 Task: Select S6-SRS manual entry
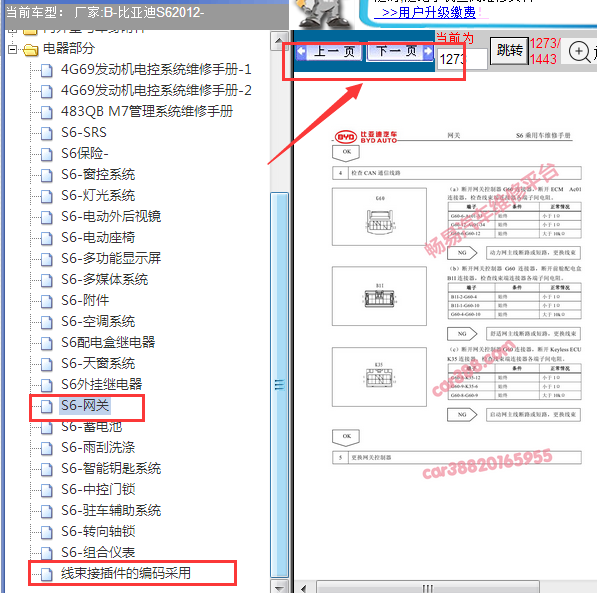pyautogui.click(x=84, y=133)
